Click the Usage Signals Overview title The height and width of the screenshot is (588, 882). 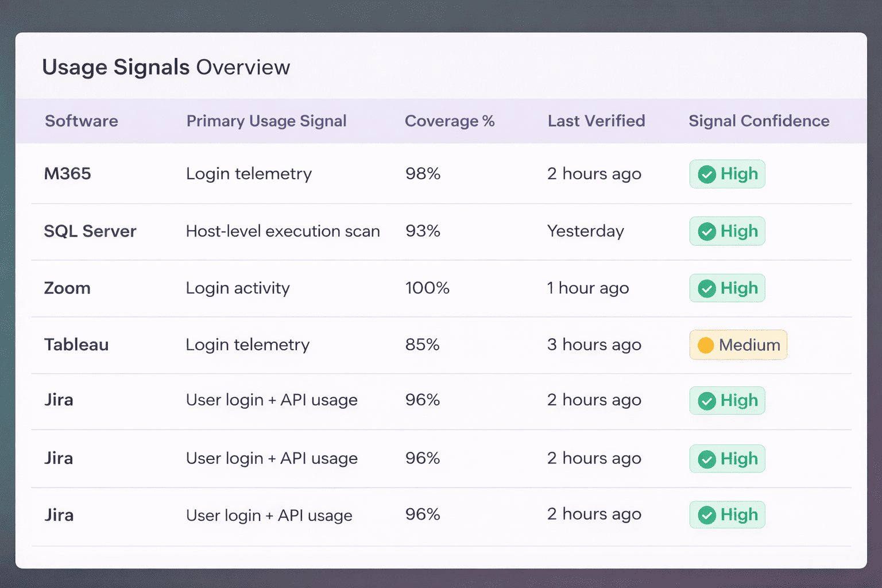pos(166,67)
